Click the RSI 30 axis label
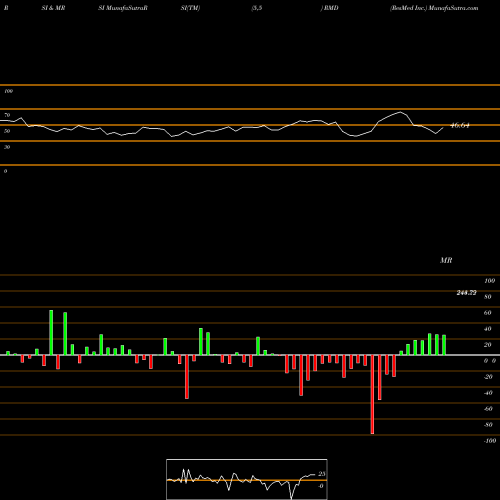The height and width of the screenshot is (500, 500). [x=7, y=147]
